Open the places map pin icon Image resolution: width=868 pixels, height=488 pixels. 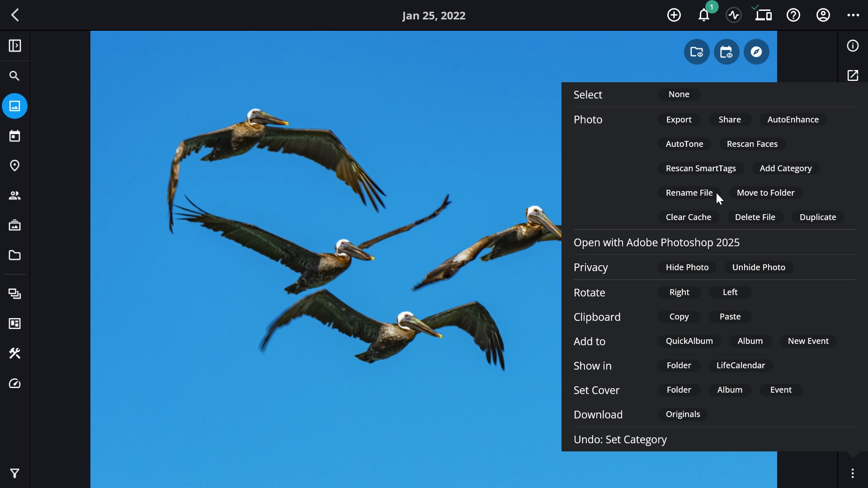click(x=14, y=166)
